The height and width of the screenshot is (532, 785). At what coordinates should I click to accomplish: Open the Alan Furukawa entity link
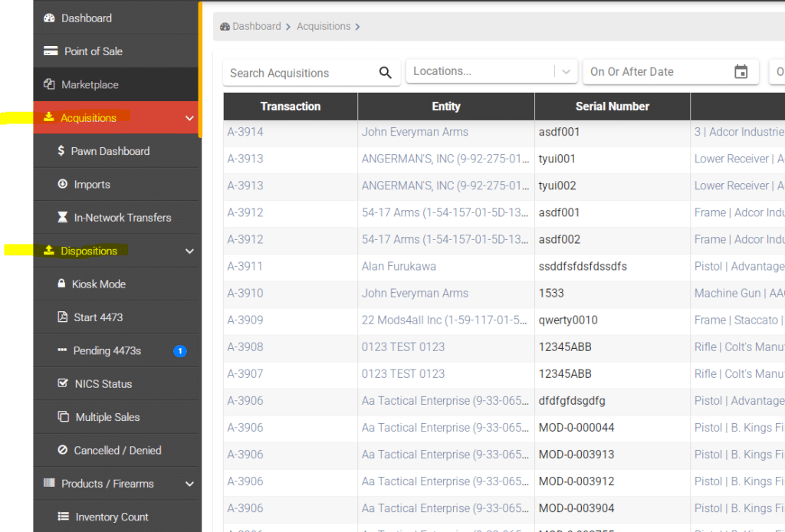pyautogui.click(x=399, y=266)
